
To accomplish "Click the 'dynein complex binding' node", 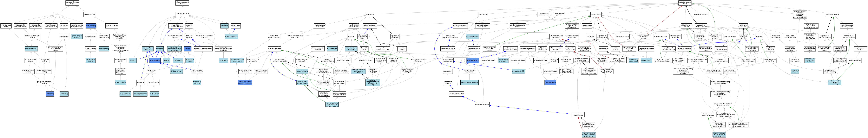I will [77, 37].
